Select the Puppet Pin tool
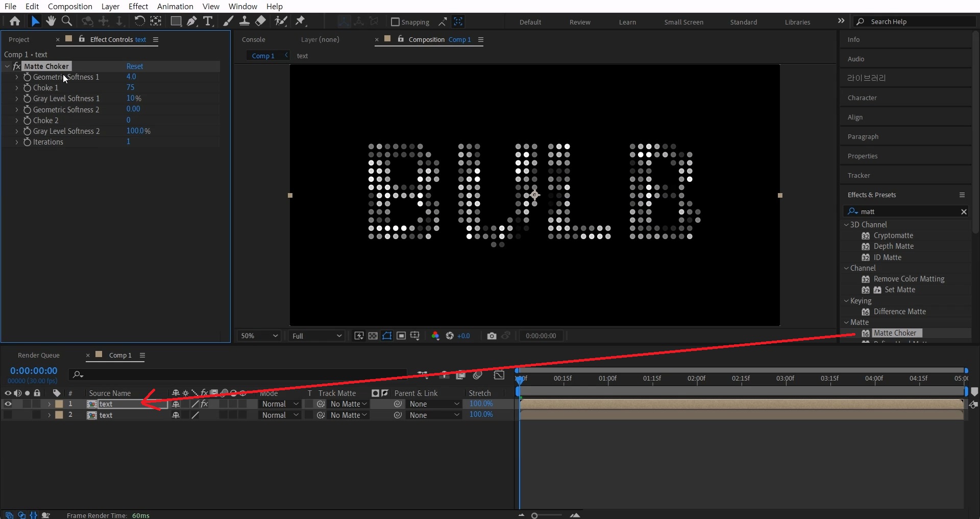Image resolution: width=980 pixels, height=519 pixels. (301, 21)
